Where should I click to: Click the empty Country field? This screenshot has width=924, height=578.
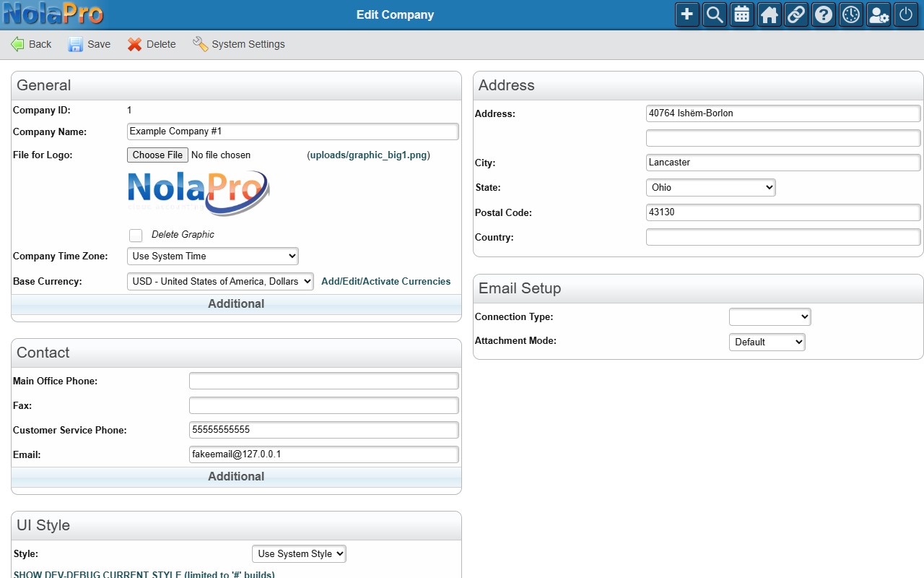point(783,237)
